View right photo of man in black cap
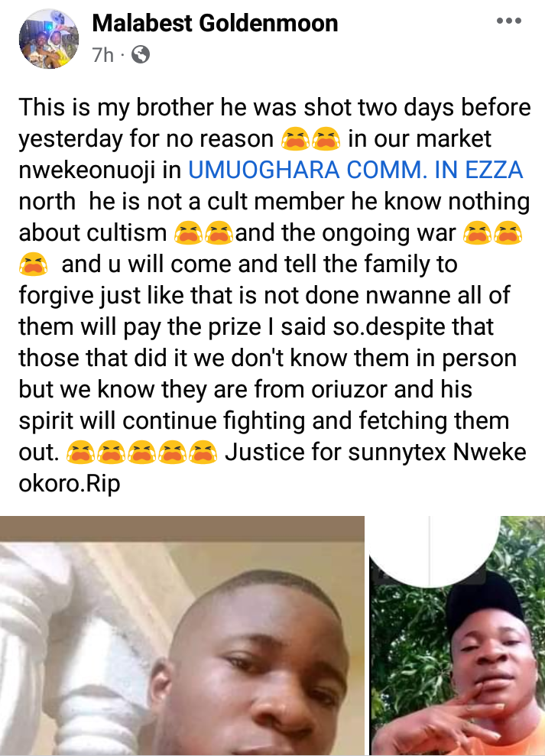The image size is (545, 756). (x=457, y=636)
